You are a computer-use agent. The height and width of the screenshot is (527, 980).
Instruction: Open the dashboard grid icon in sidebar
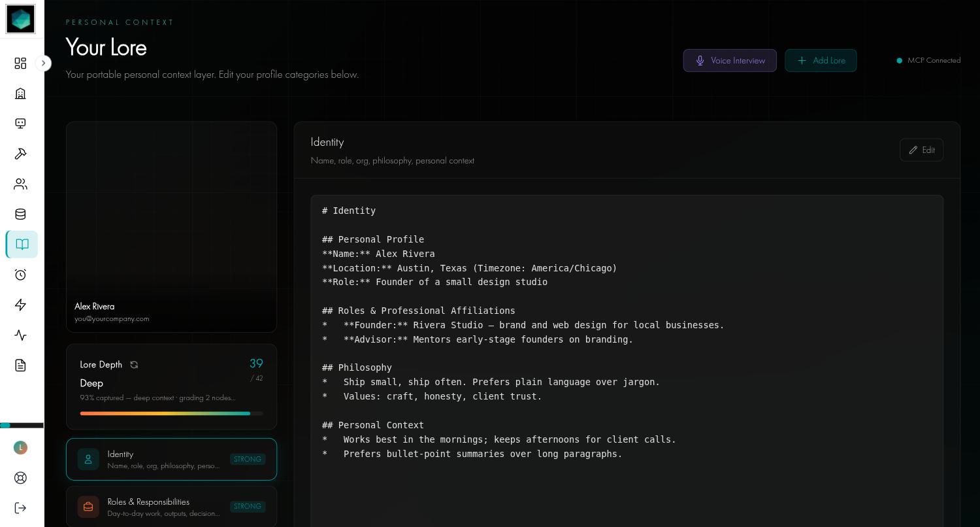pos(20,63)
